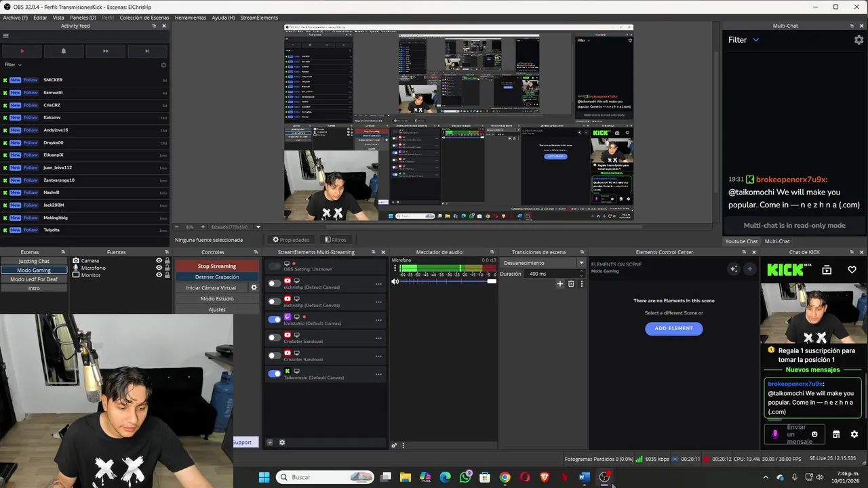Open virtual camera settings gear
This screenshot has height=488, width=868.
(x=254, y=288)
